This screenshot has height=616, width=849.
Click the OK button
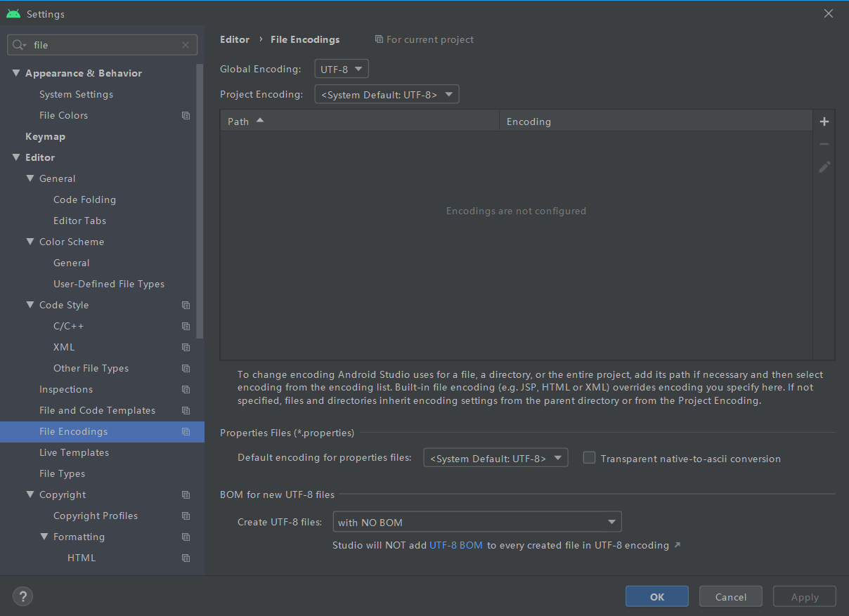(x=657, y=596)
